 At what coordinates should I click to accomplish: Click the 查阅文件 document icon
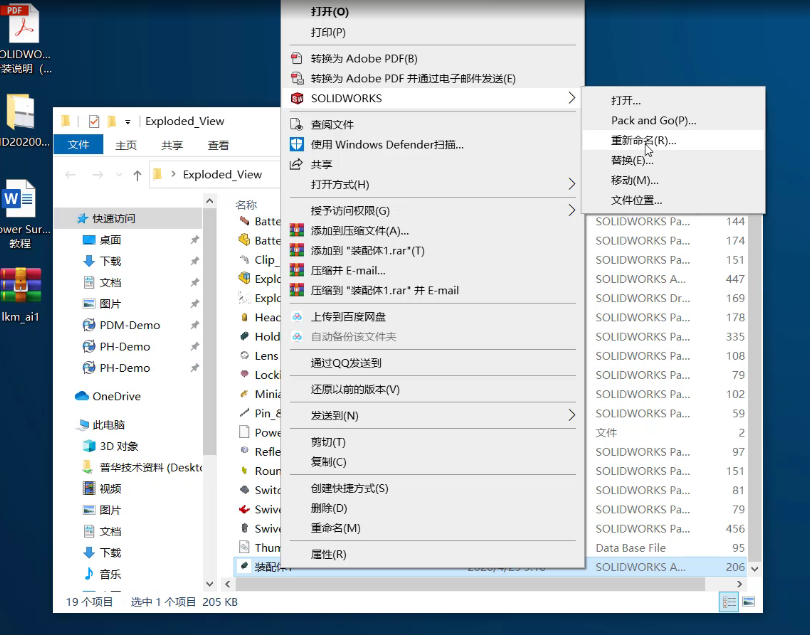pyautogui.click(x=297, y=125)
